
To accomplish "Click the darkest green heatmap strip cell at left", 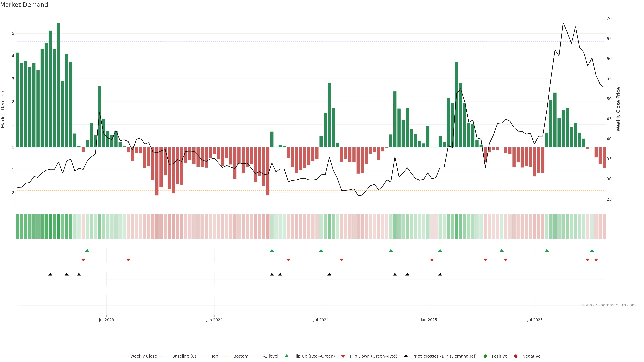I will [x=59, y=226].
